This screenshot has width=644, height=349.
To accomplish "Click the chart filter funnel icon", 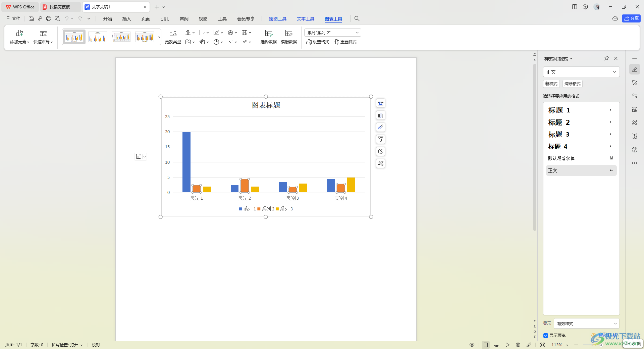I will tap(381, 139).
